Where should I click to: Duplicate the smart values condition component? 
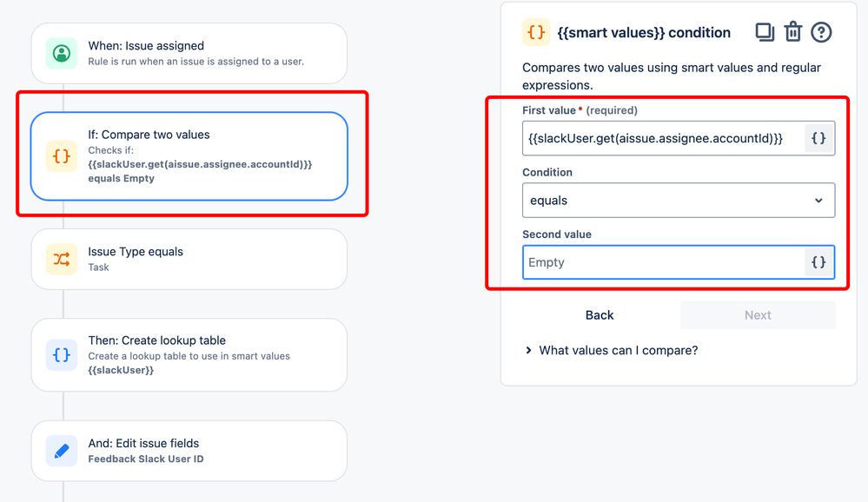pyautogui.click(x=765, y=32)
